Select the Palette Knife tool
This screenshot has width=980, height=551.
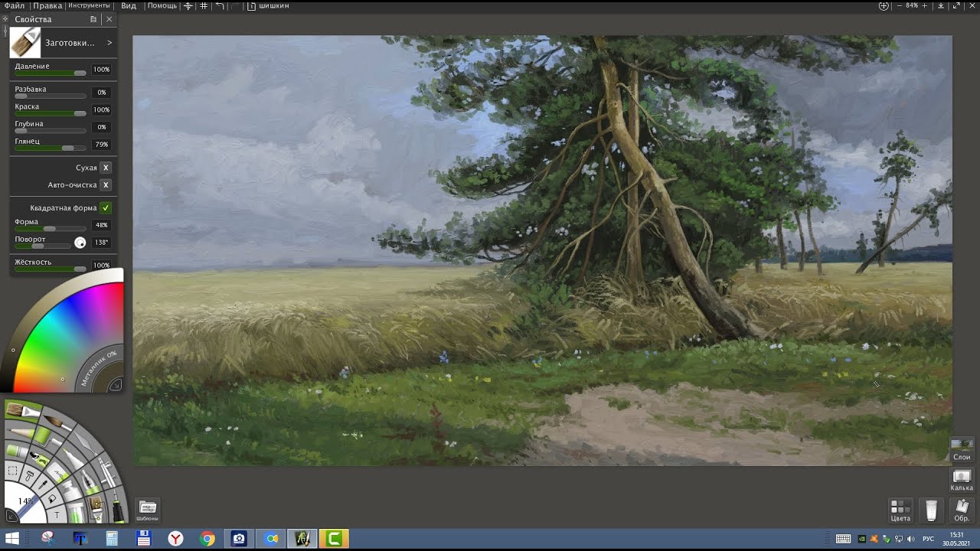(x=85, y=442)
